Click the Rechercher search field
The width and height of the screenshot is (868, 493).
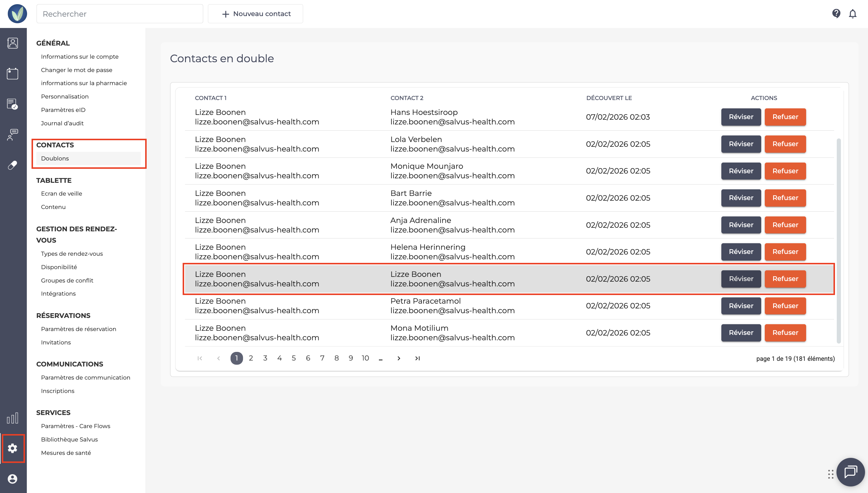(120, 13)
